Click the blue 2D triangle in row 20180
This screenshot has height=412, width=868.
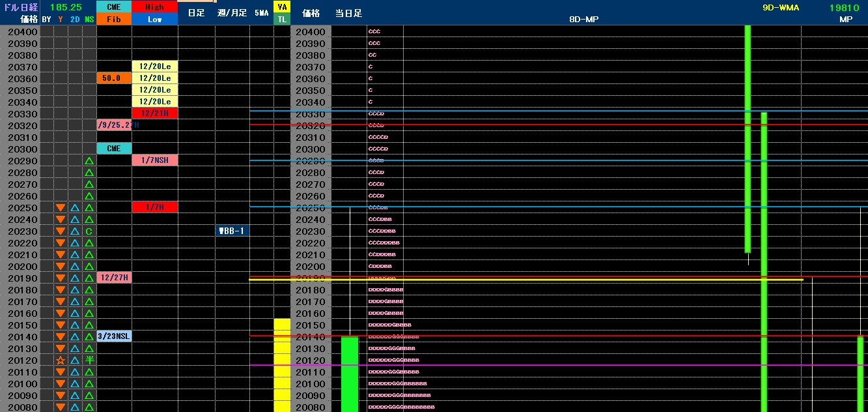click(x=75, y=290)
